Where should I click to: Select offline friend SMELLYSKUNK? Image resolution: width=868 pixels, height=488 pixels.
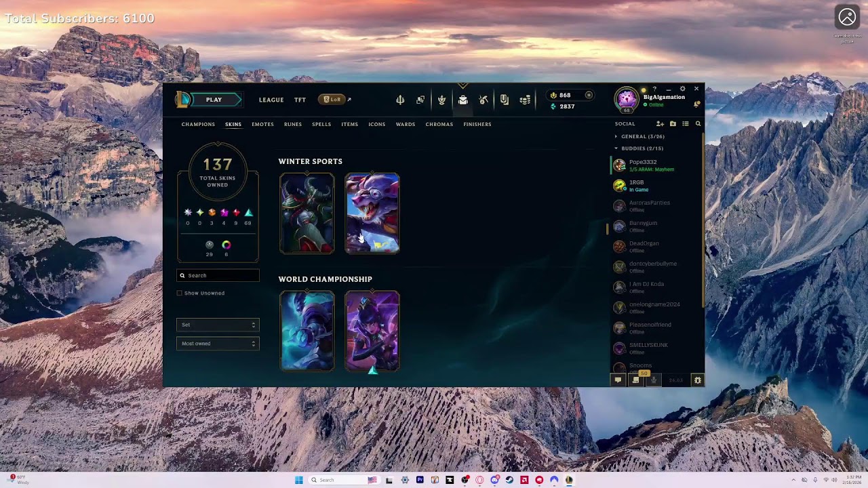coord(654,348)
